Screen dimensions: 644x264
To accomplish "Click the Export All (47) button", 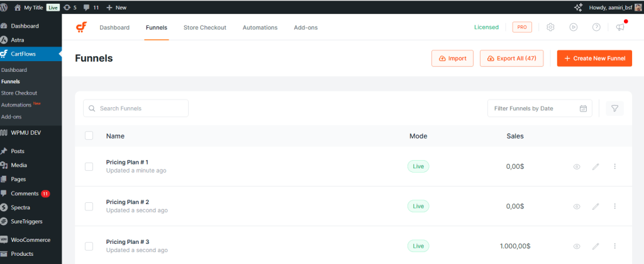I will [x=512, y=59].
